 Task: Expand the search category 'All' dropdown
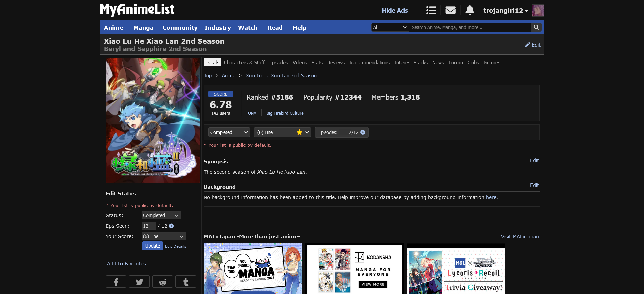tap(390, 27)
